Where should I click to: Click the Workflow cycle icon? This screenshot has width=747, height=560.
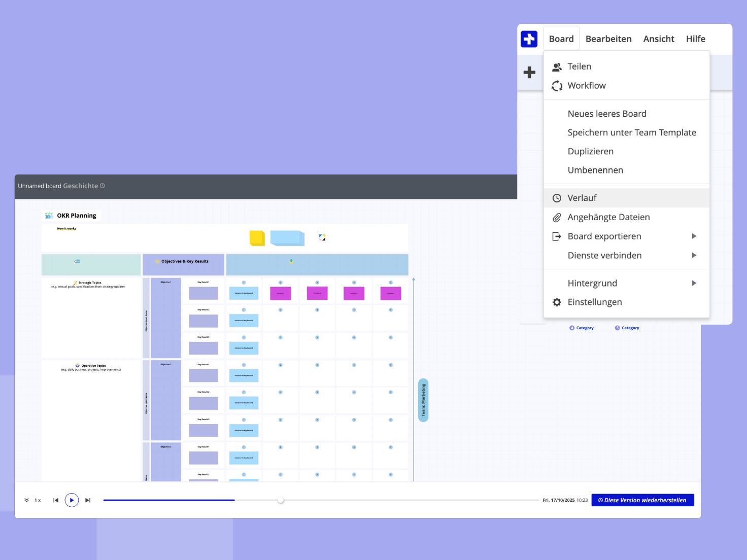(x=557, y=86)
